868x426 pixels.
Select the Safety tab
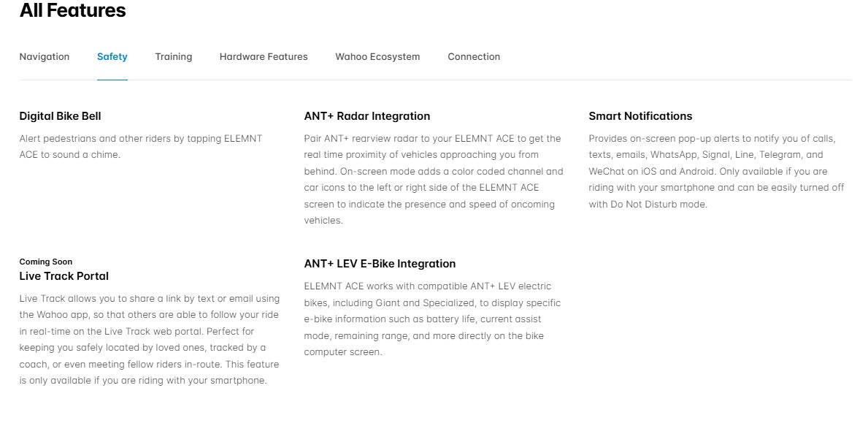pos(112,57)
